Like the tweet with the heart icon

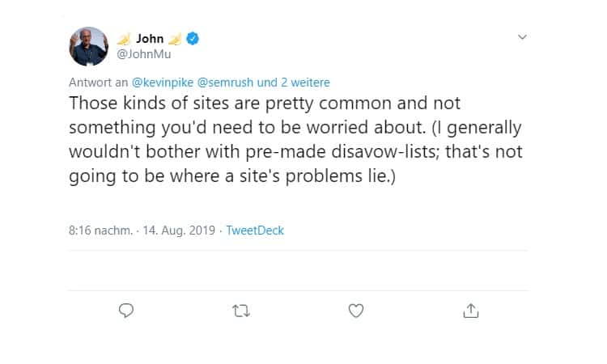(356, 311)
